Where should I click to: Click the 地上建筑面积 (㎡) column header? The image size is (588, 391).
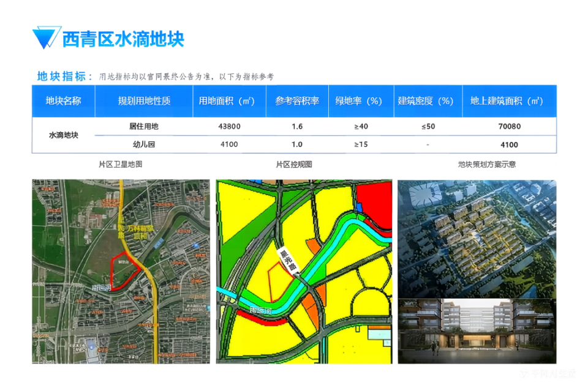pyautogui.click(x=509, y=101)
